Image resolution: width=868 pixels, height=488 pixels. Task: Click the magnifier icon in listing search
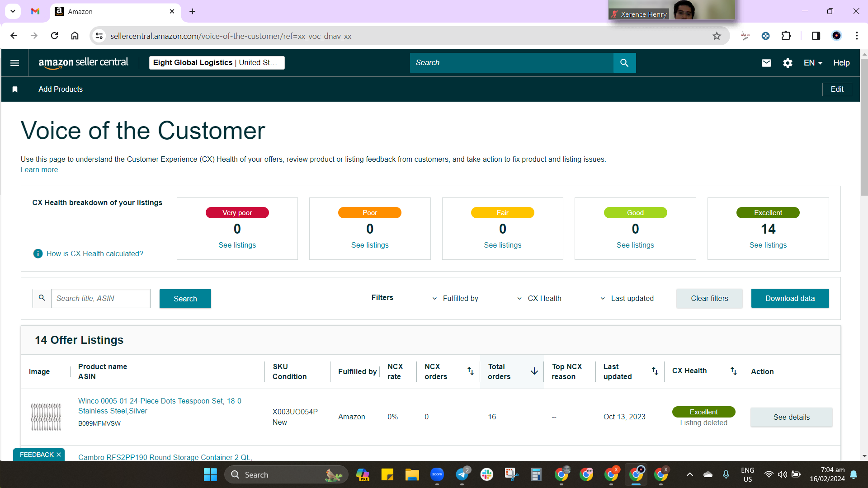(x=42, y=298)
